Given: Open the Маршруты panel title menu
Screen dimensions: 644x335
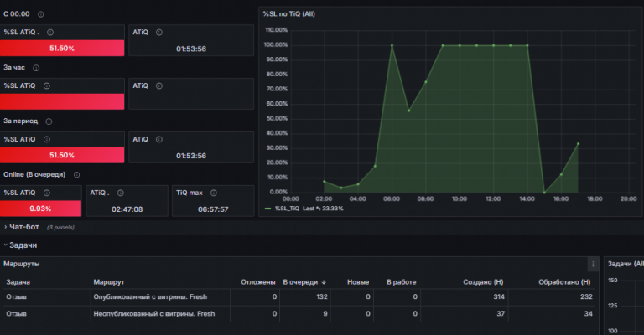Looking at the screenshot, I should tap(21, 264).
